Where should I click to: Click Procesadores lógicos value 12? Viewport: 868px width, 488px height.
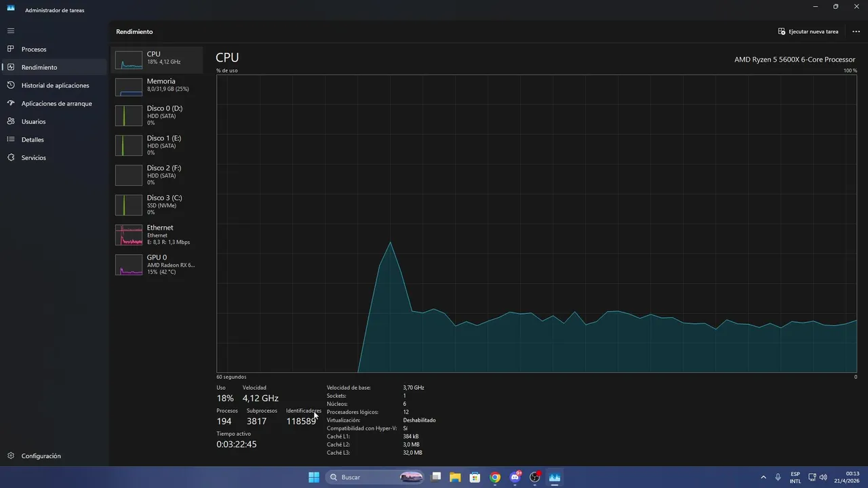406,412
